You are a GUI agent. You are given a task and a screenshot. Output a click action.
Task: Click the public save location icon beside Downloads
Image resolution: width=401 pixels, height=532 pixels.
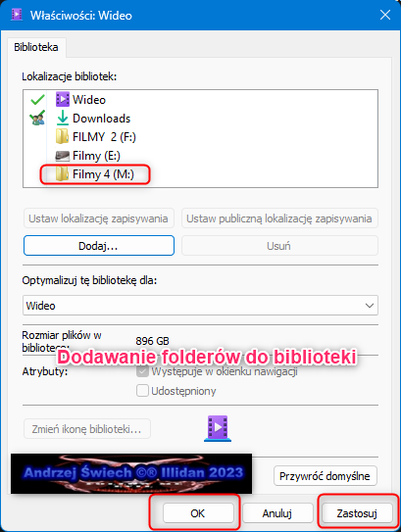click(37, 118)
